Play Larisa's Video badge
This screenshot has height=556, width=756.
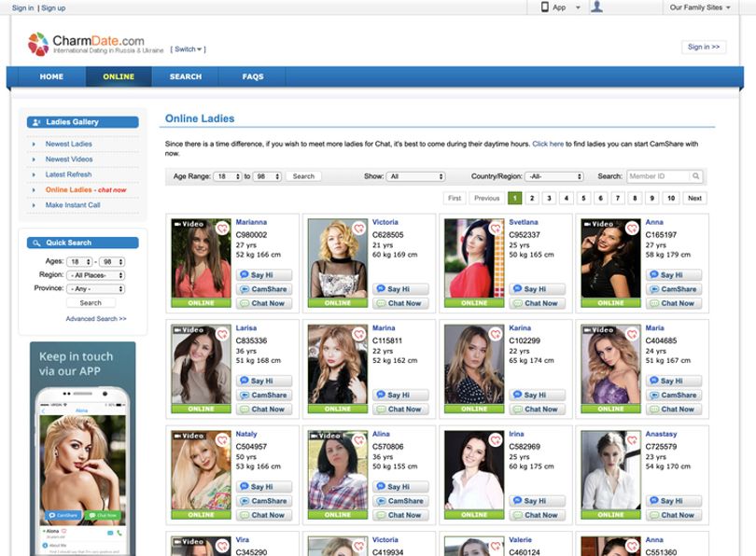[189, 330]
